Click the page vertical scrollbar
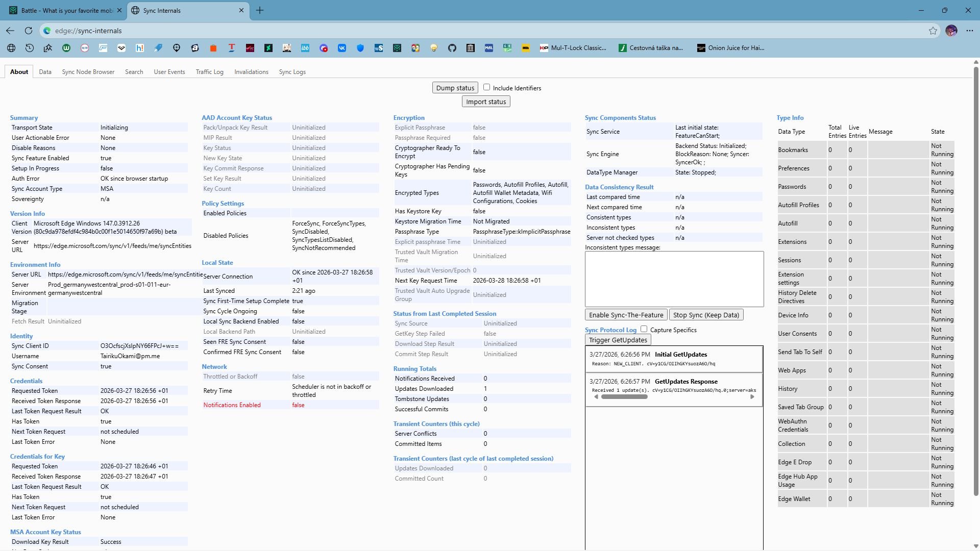980x551 pixels. coord(976,281)
